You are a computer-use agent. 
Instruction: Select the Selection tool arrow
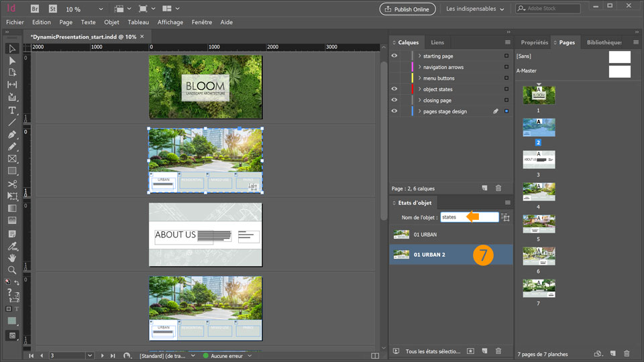tap(12, 48)
